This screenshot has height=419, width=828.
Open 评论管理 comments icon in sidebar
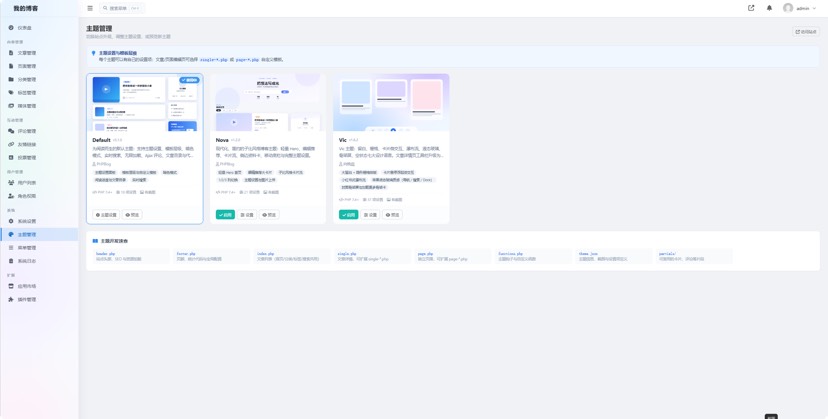click(11, 131)
